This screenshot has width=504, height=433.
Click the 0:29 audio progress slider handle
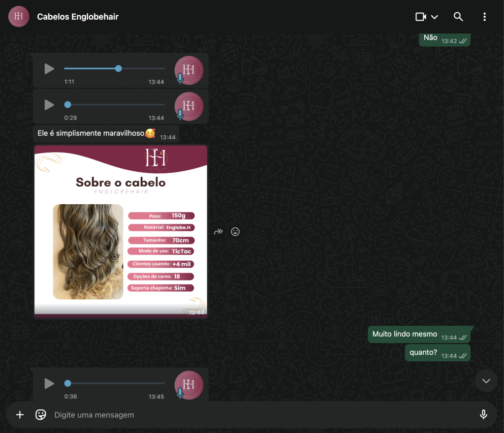(x=68, y=105)
